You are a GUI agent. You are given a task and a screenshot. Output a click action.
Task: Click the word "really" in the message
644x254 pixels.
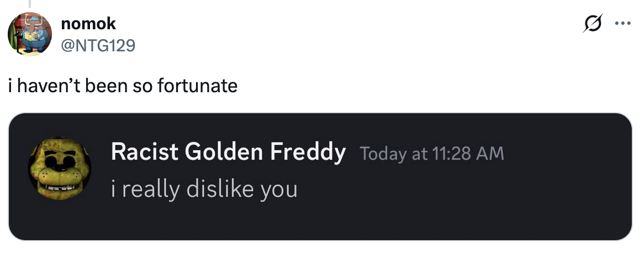[x=149, y=189]
